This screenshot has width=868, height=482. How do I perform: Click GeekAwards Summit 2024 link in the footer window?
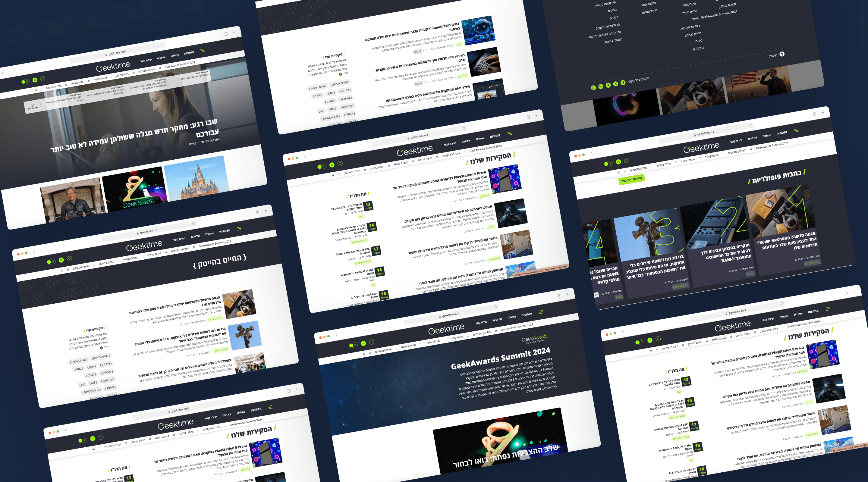(x=719, y=14)
